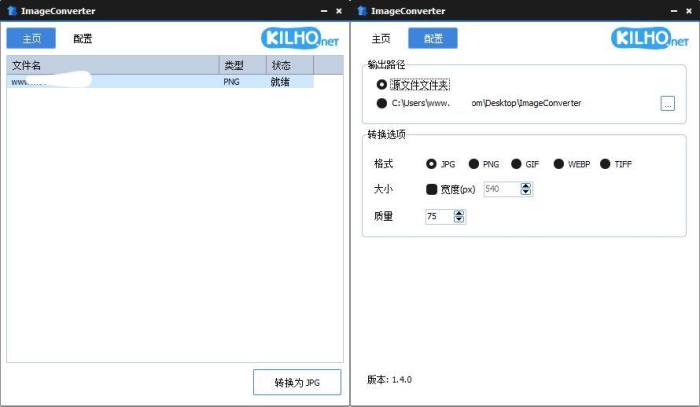Sort list by 文件名 column header
This screenshot has width=700, height=407.
[x=113, y=65]
